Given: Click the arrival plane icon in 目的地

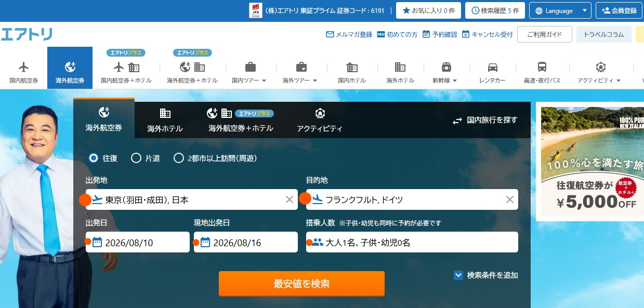Looking at the screenshot, I should pos(317,199).
